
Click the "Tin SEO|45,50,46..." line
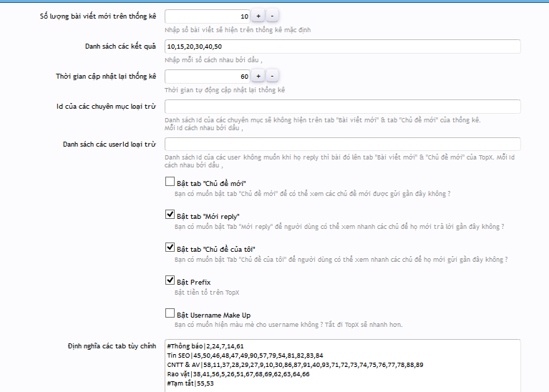[245, 356]
